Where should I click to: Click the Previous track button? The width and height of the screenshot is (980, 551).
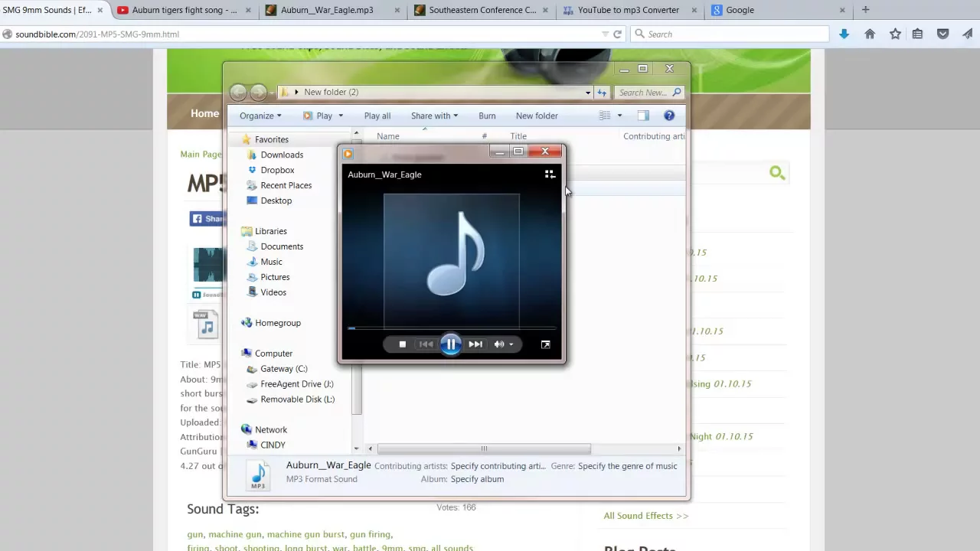coord(426,344)
